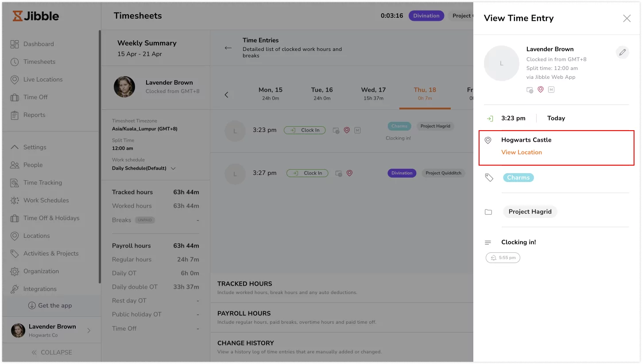Screen dimensions: 642x364
Task: Expand the CHANGE HISTORY section
Action: pyautogui.click(x=342, y=347)
